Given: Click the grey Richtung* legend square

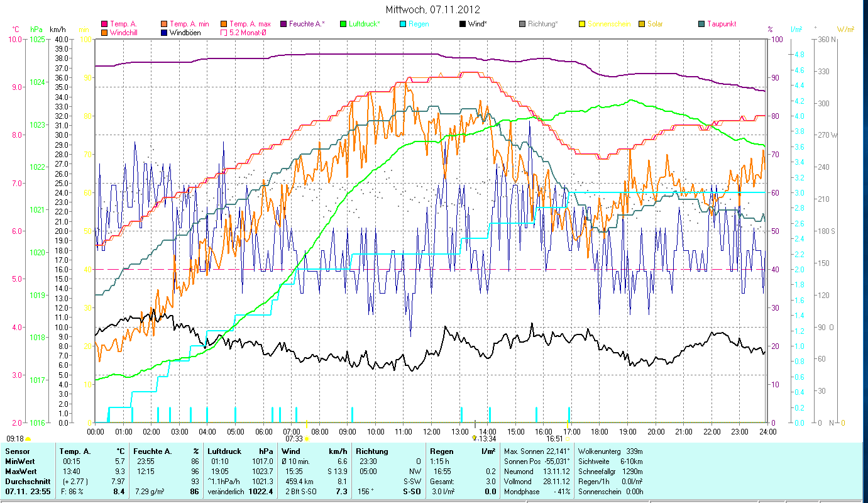Looking at the screenshot, I should point(522,25).
